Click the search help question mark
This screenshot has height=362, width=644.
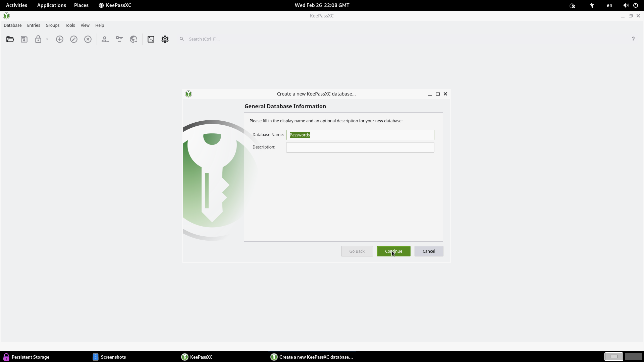633,39
